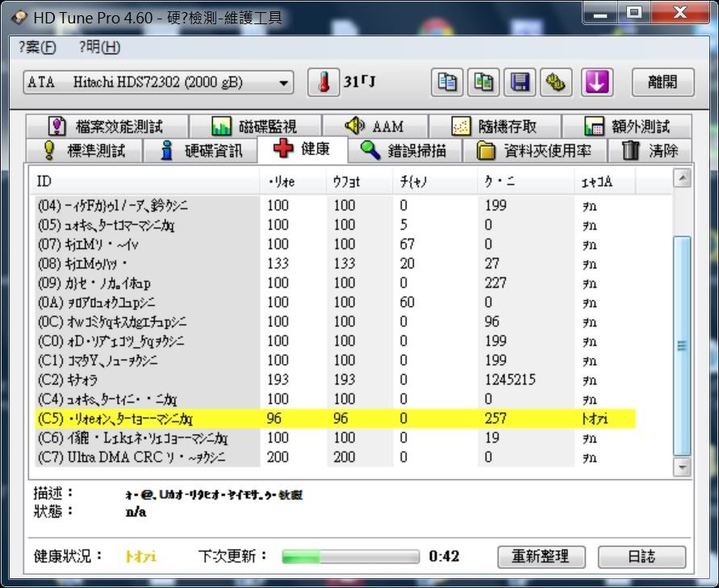Screen dimensions: 719x588
Task: Select the (0C) attribute row
Action: click(335, 322)
